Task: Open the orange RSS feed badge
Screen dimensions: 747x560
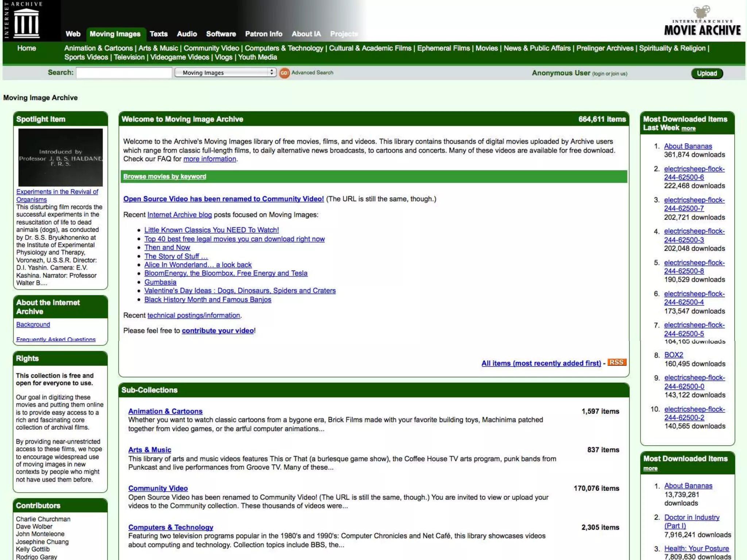Action: pyautogui.click(x=616, y=362)
